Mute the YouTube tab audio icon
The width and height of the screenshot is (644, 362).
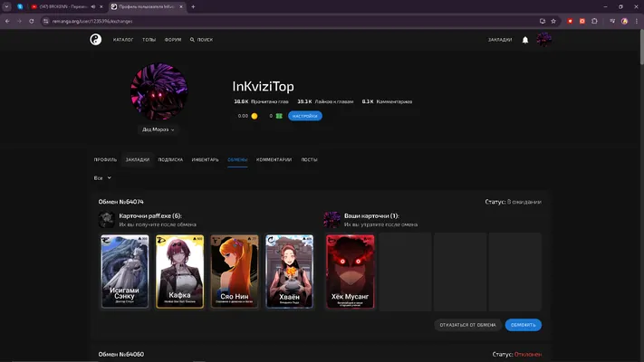tap(93, 6)
